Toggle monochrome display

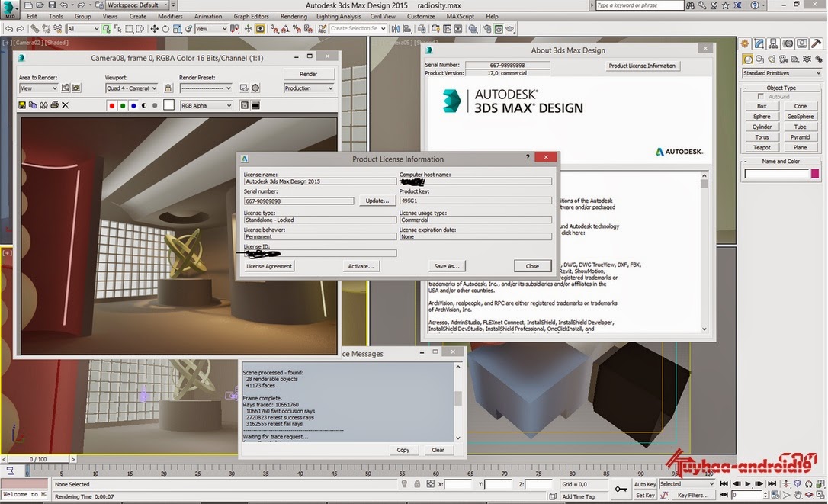tap(155, 106)
